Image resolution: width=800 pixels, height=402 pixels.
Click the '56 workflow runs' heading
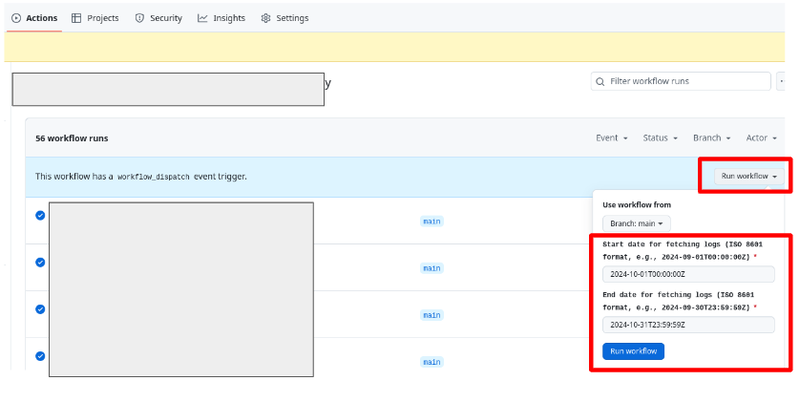pyautogui.click(x=71, y=138)
